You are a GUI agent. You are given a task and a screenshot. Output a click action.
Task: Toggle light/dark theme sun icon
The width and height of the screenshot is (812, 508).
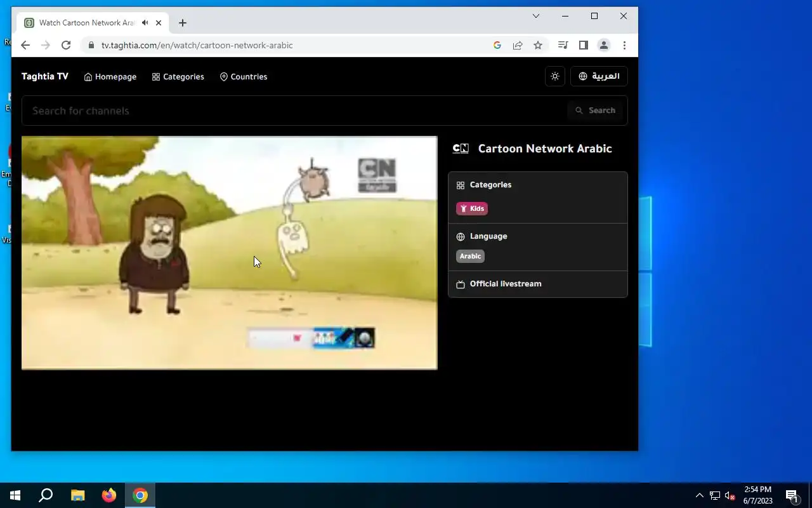point(555,76)
